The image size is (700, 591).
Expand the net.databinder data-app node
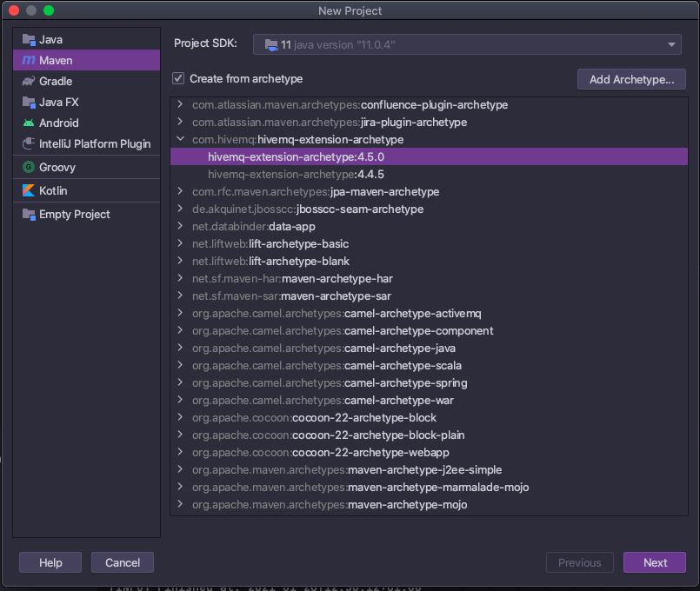click(180, 226)
